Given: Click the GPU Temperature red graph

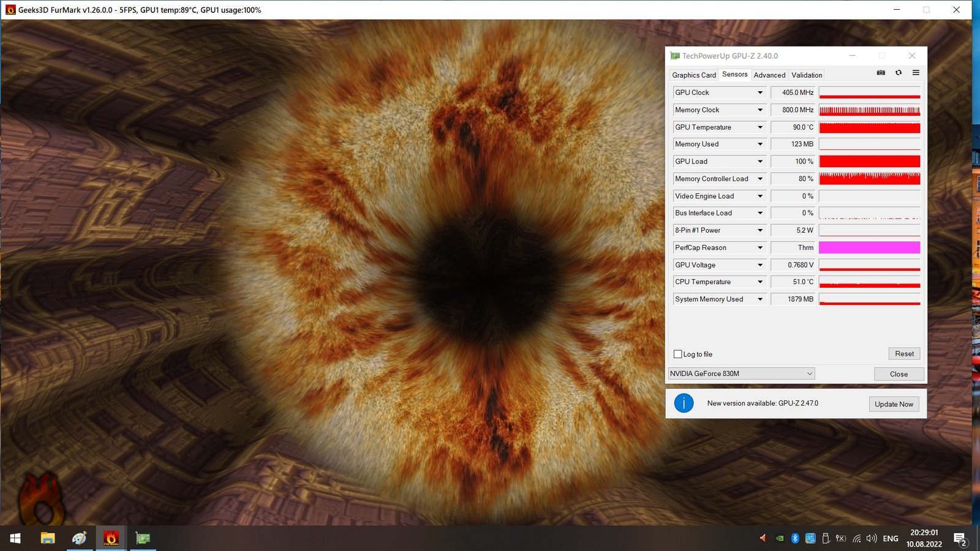Looking at the screenshot, I should pyautogui.click(x=869, y=127).
